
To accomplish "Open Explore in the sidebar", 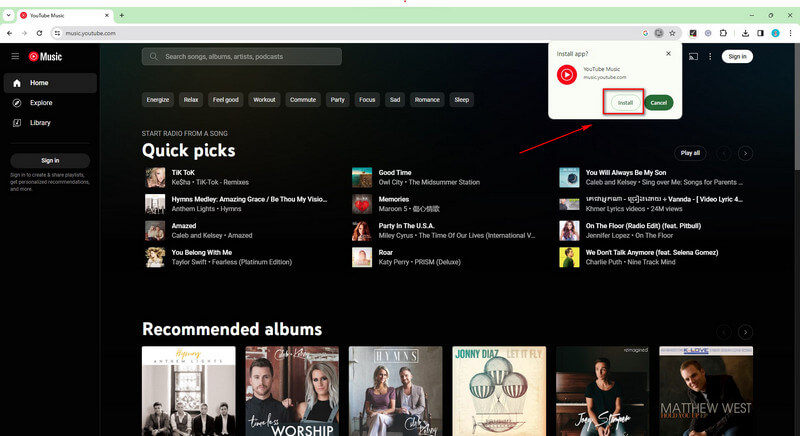I will pos(50,102).
